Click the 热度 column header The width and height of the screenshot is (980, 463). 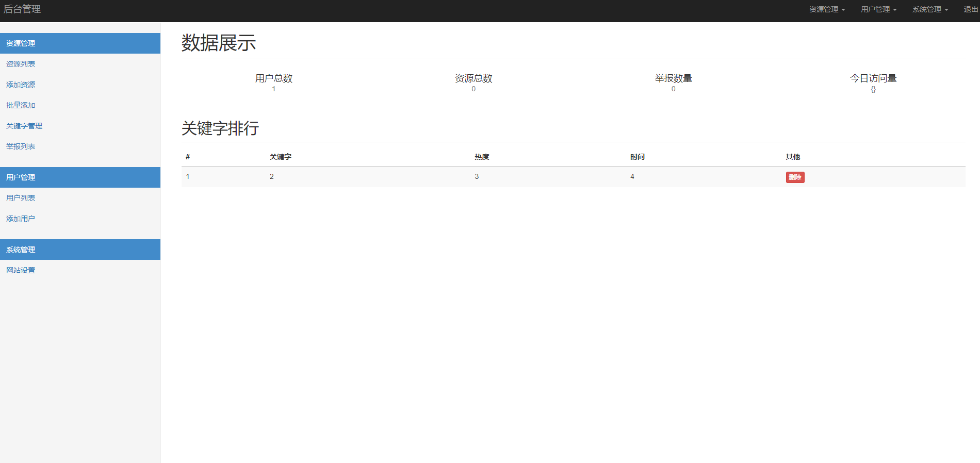point(482,157)
